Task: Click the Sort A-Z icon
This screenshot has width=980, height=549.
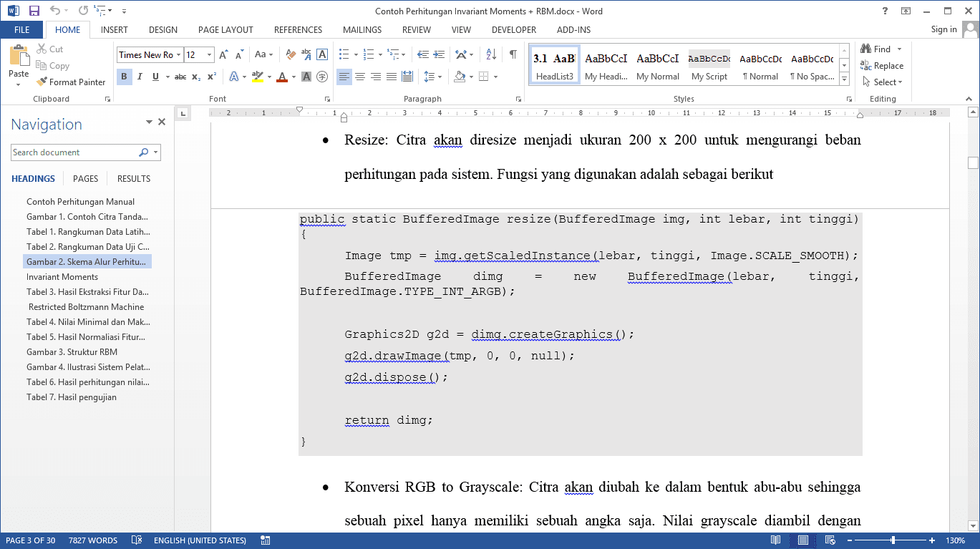Action: point(491,54)
